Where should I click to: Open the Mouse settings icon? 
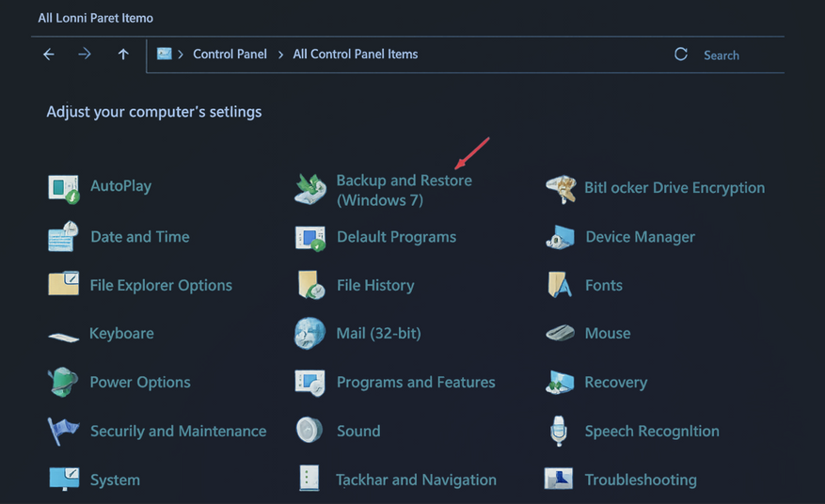(x=561, y=334)
